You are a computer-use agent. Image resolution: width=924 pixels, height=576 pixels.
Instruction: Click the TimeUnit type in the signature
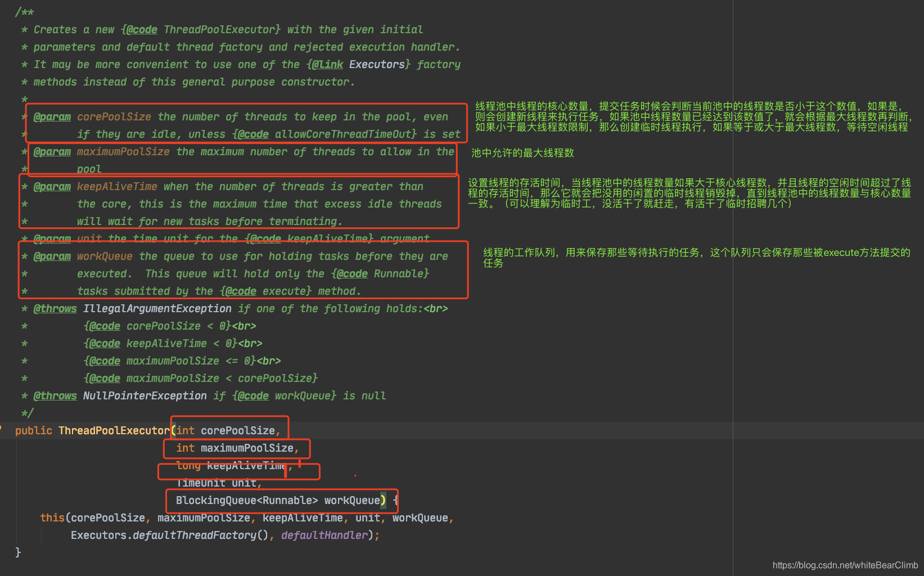pos(201,483)
